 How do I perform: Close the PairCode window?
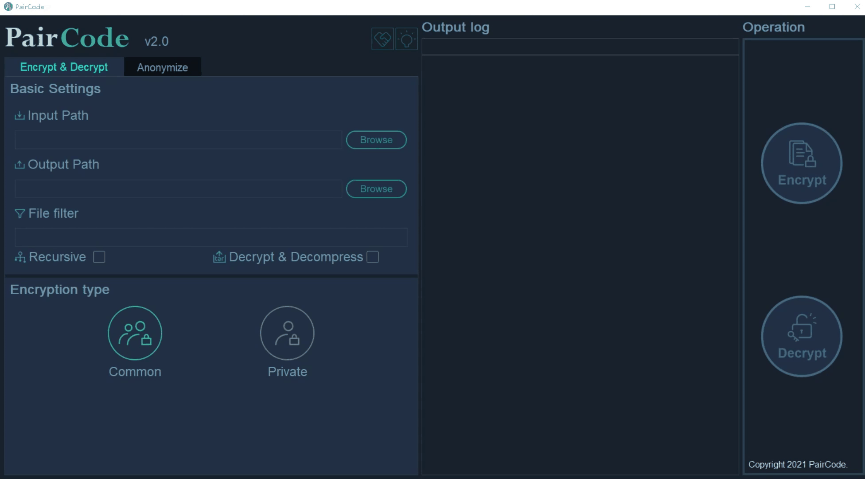coord(857,7)
